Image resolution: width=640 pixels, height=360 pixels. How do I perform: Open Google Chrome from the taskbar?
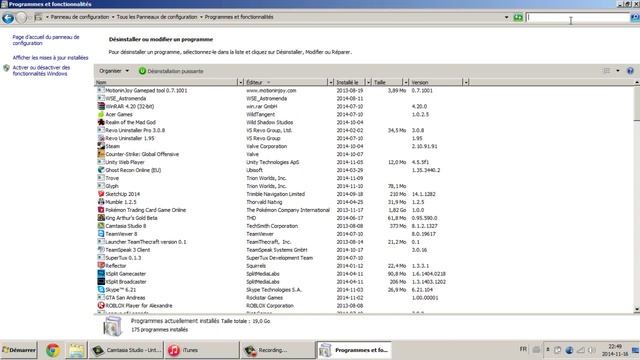tap(53, 350)
